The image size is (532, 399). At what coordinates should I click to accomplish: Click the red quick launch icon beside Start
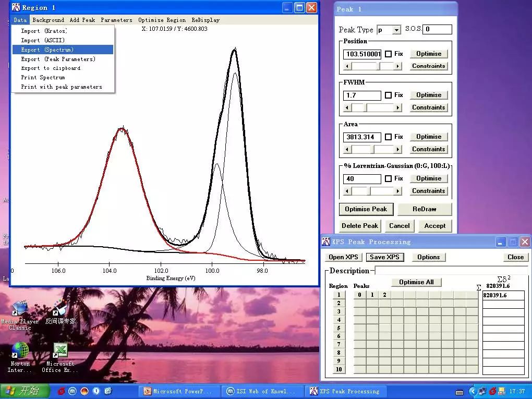pyautogui.click(x=61, y=391)
